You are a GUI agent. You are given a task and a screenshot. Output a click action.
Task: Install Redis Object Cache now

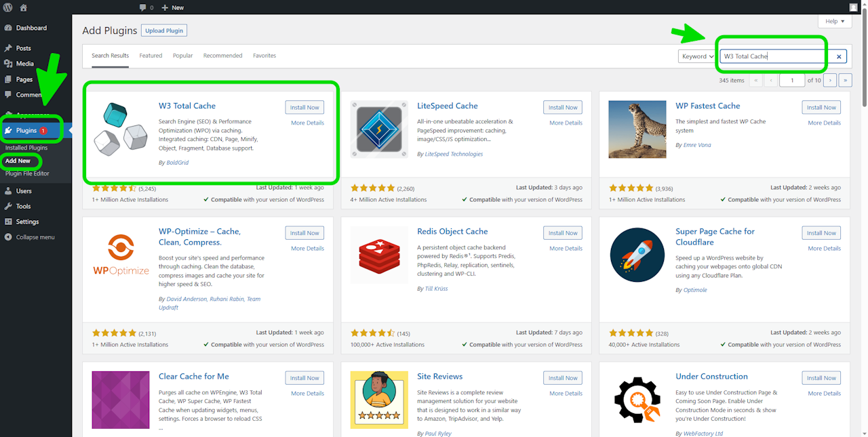click(563, 232)
